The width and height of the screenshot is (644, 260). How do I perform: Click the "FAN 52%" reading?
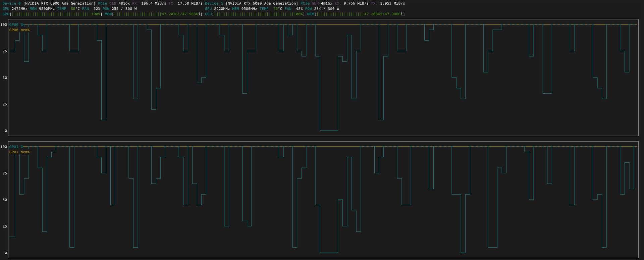91,9
